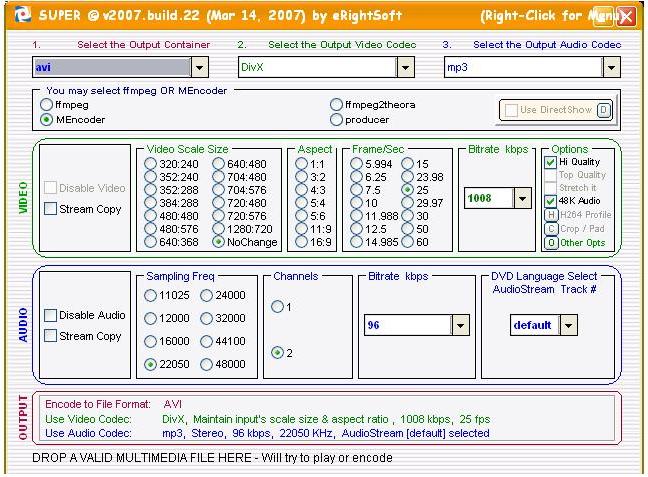Click the DROP A VALID MULTIMEDIA FILE area
The height and width of the screenshot is (477, 648).
coord(212,458)
